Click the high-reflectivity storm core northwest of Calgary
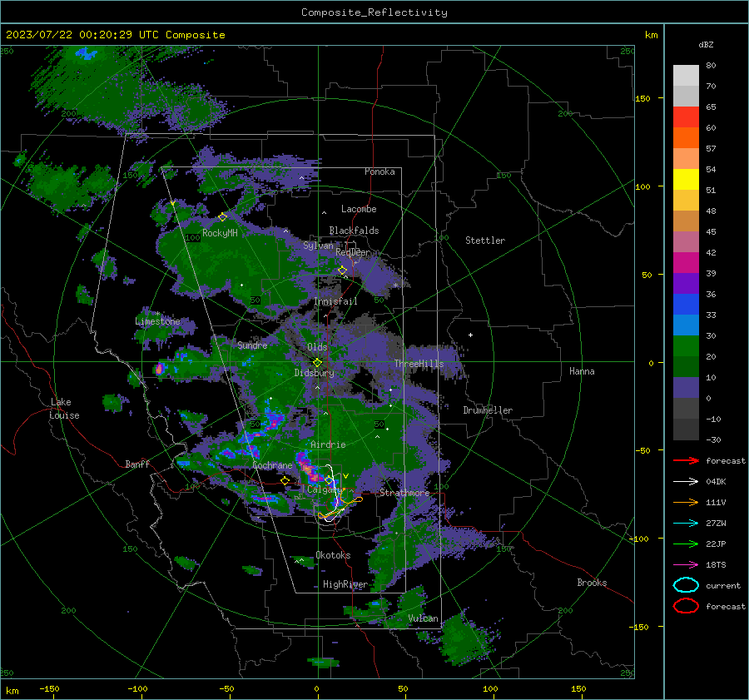This screenshot has height=700, width=749. click(x=309, y=469)
